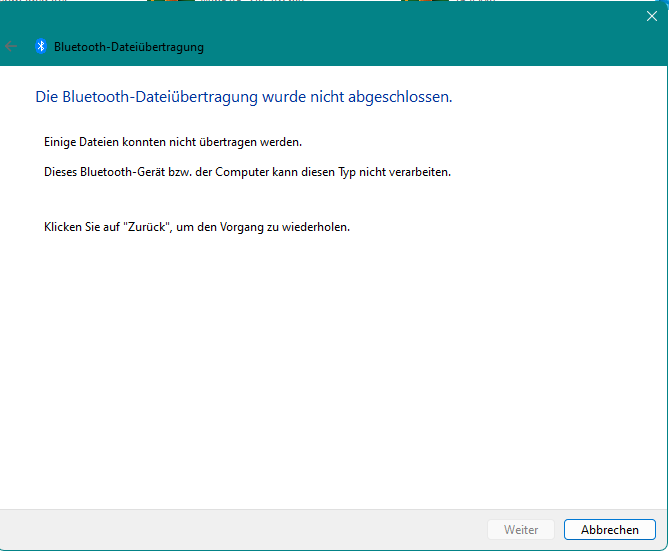Click the 'Einige Dateien konnten nicht übertragen' message
Image resolution: width=669 pixels, height=555 pixels.
click(x=158, y=142)
